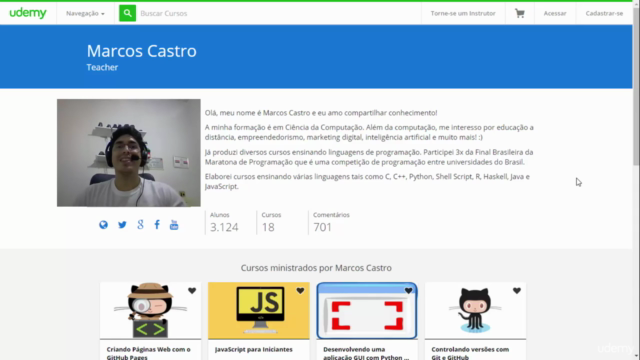Open the instructor's Twitter icon
Image resolution: width=640 pixels, height=360 pixels.
[122, 225]
